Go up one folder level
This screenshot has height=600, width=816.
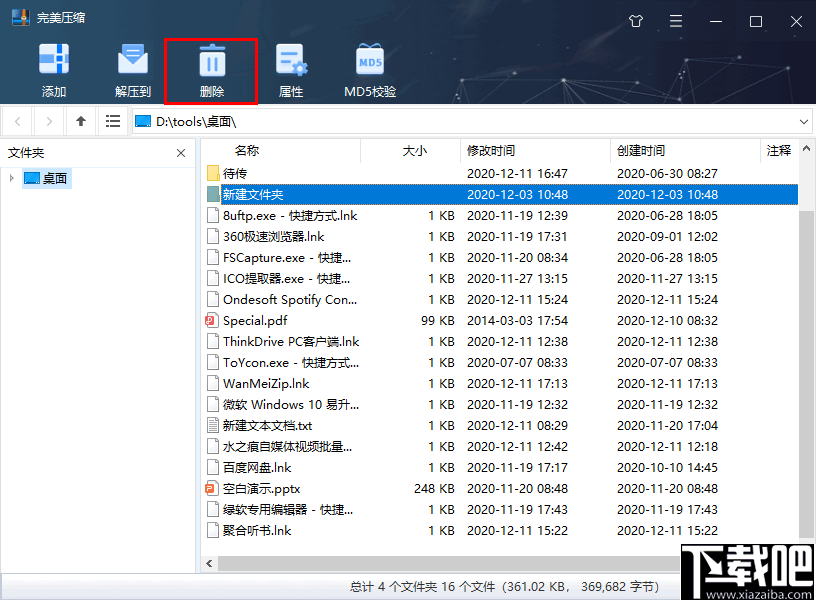pyautogui.click(x=81, y=122)
